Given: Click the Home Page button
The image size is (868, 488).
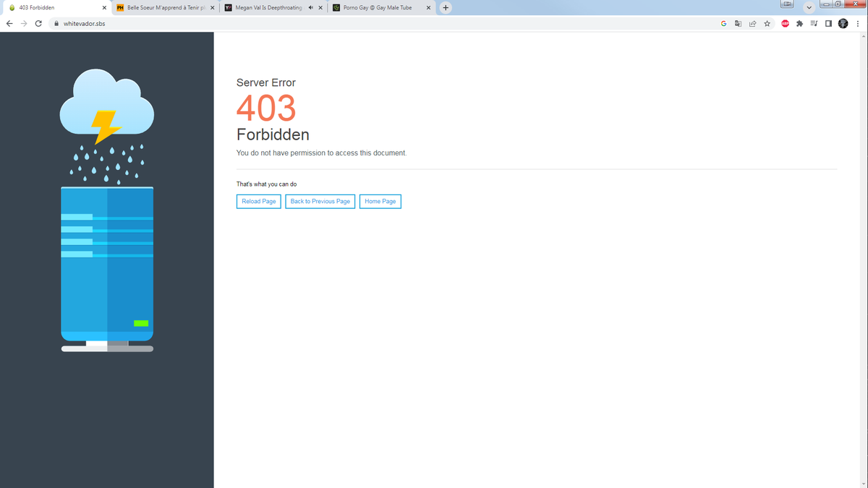Looking at the screenshot, I should point(380,202).
